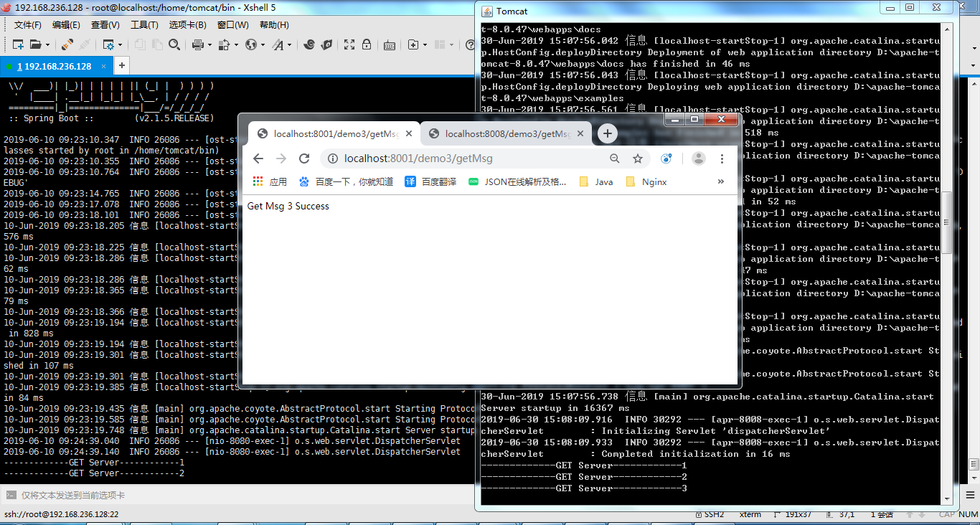Open the 应用 apps bookmark
The width and height of the screenshot is (980, 525).
click(x=270, y=181)
